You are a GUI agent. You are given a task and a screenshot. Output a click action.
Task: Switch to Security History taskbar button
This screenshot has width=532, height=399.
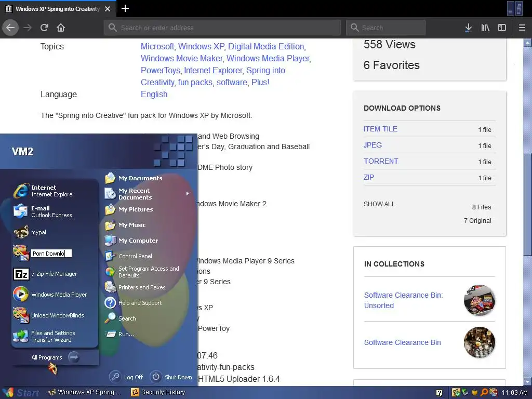159,392
